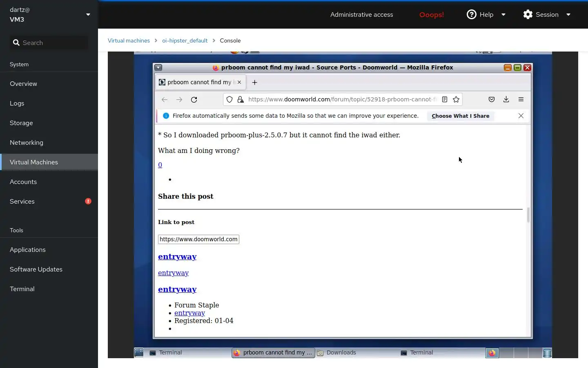Click the info icon in the notification bar
588x368 pixels.
point(166,116)
